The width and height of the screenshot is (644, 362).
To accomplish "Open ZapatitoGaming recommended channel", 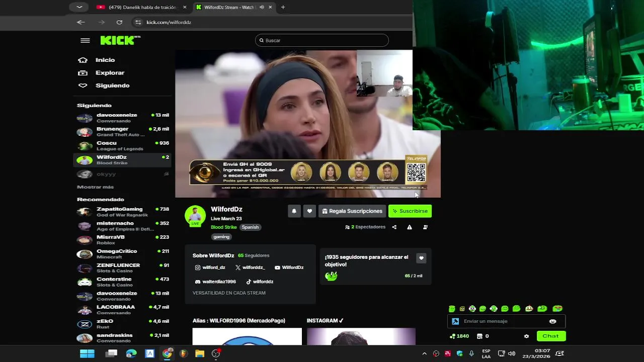I will 123,212.
